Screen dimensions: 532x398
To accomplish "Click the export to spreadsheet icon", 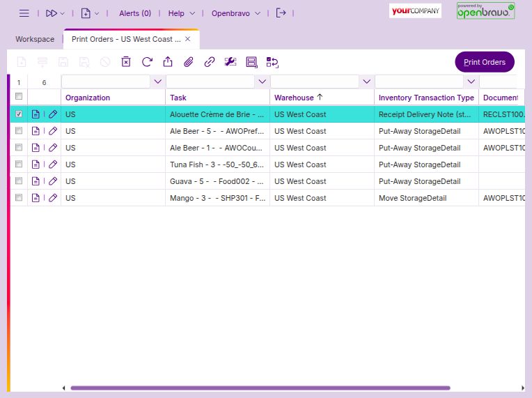I will 168,62.
